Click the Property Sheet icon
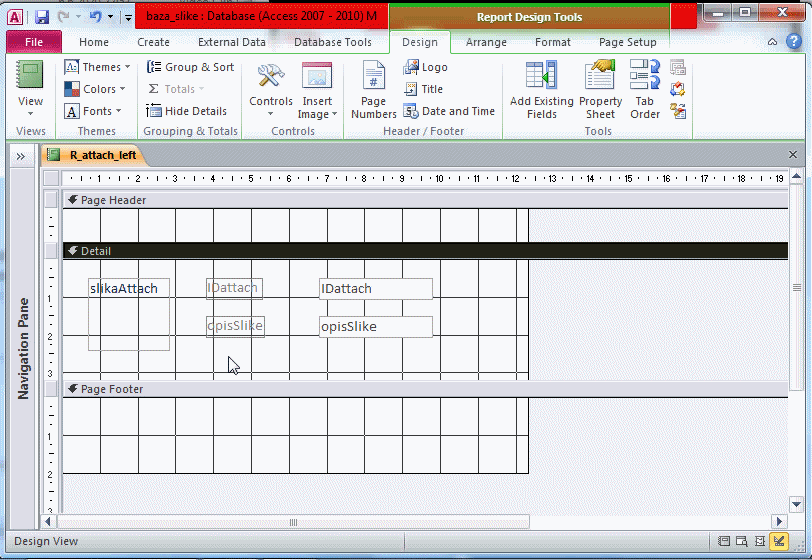 point(600,90)
